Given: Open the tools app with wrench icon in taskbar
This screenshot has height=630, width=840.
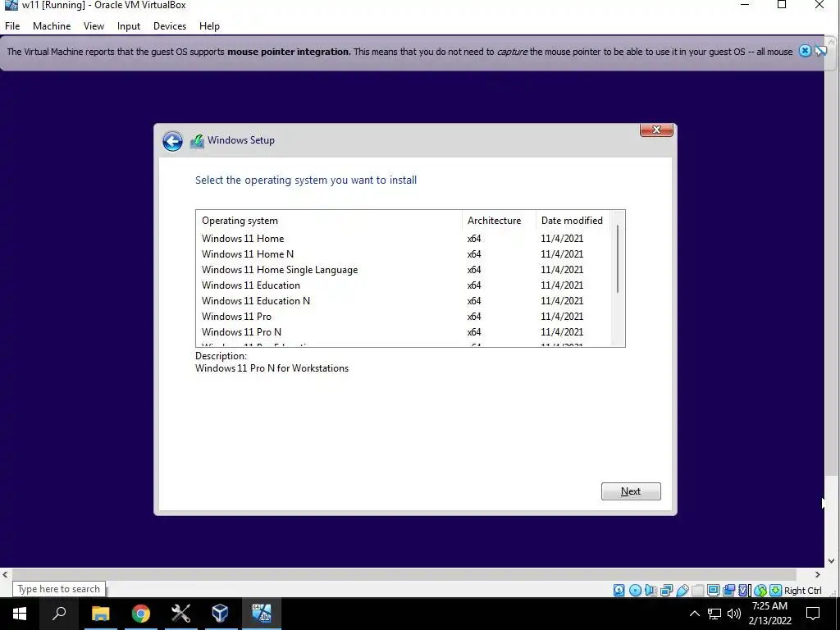Looking at the screenshot, I should pyautogui.click(x=180, y=614).
